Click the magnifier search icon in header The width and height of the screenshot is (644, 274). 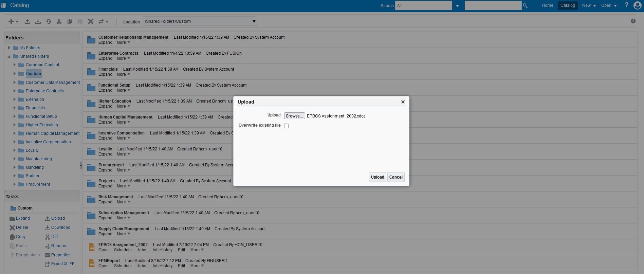pos(525,6)
